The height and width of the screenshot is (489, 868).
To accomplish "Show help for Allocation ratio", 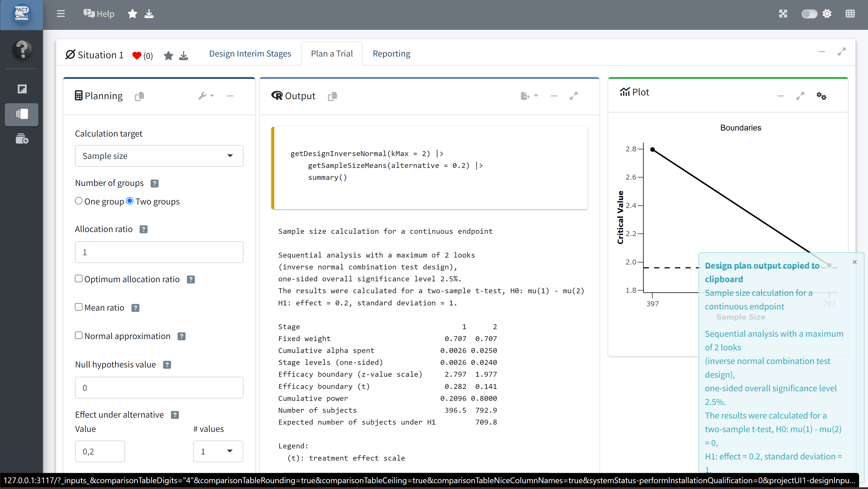I will tap(143, 229).
